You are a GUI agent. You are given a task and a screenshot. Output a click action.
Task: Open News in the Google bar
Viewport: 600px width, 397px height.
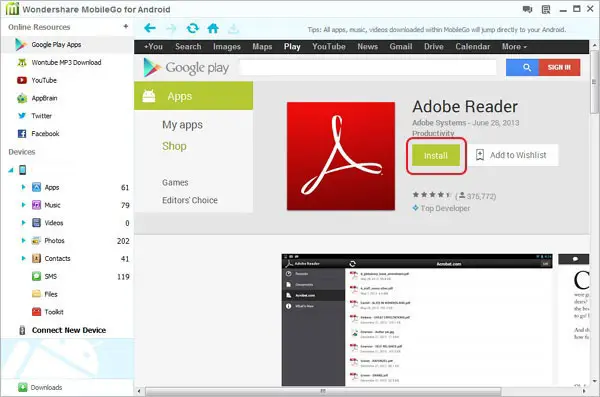[367, 47]
